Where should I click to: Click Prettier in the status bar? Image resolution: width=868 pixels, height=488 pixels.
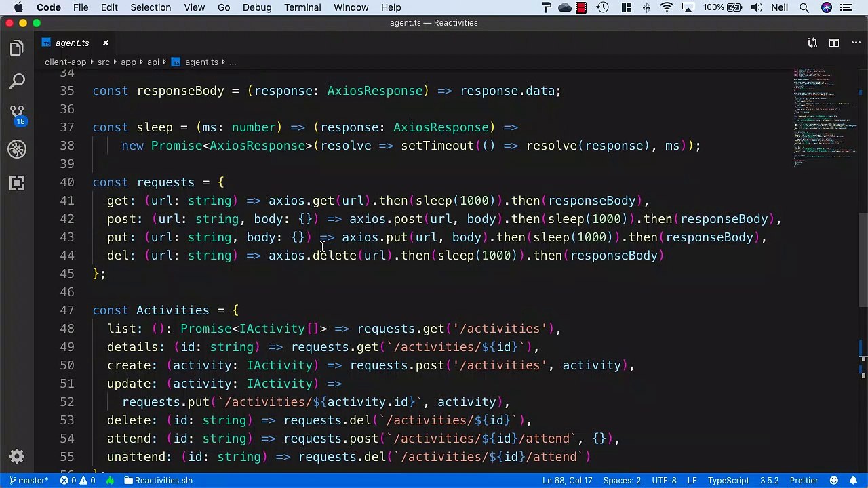click(804, 481)
